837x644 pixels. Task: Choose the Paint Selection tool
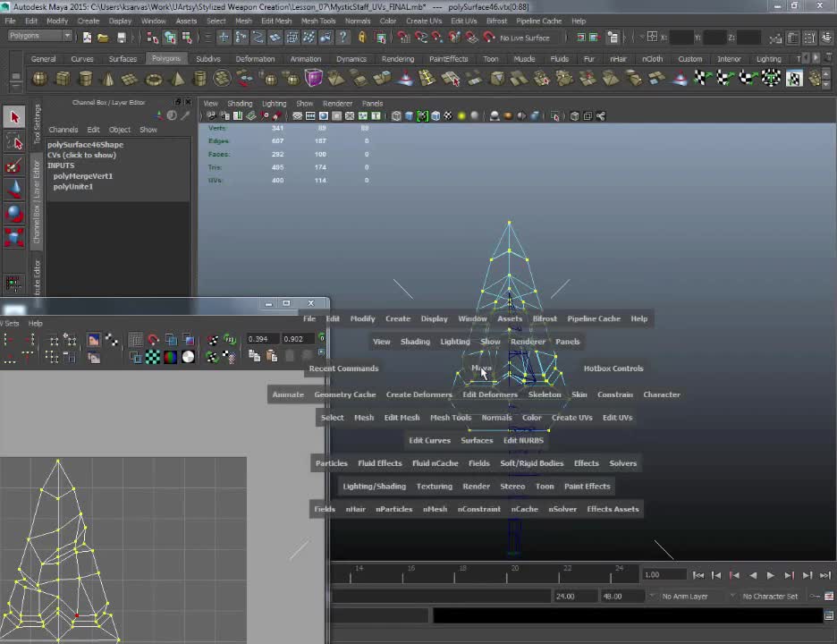coord(14,166)
